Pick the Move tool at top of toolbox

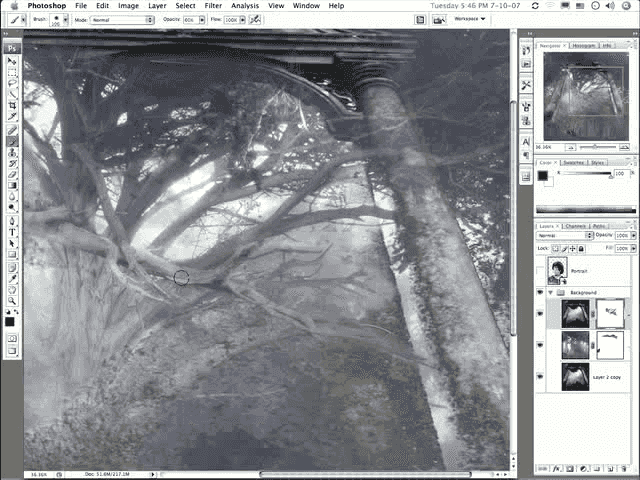tap(12, 62)
